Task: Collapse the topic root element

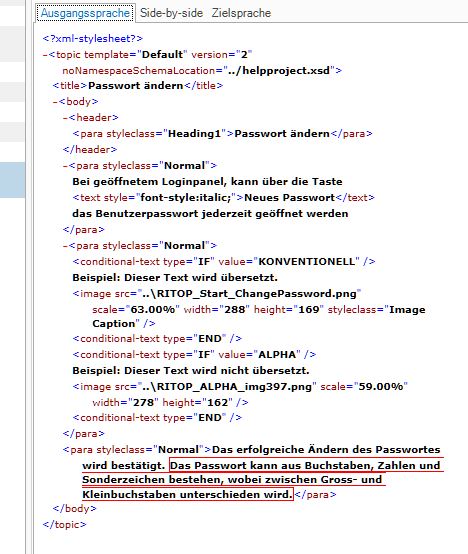Action: pyautogui.click(x=45, y=55)
